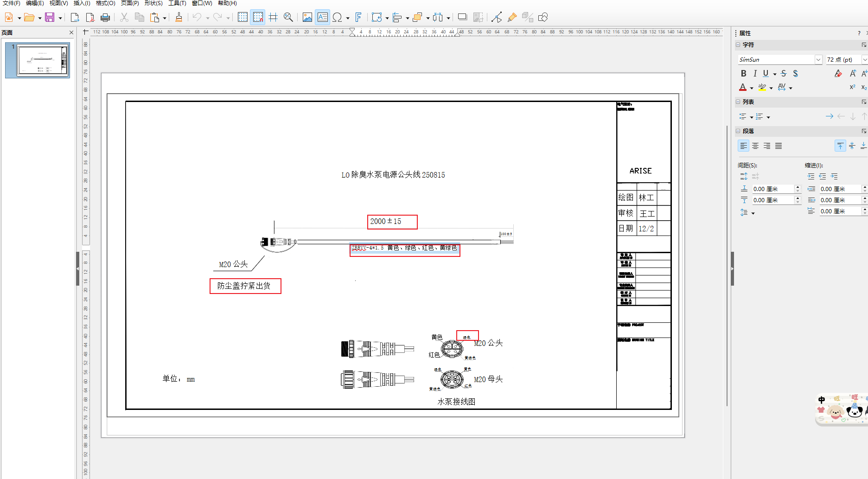
Task: Toggle the display grid icon
Action: 243,17
